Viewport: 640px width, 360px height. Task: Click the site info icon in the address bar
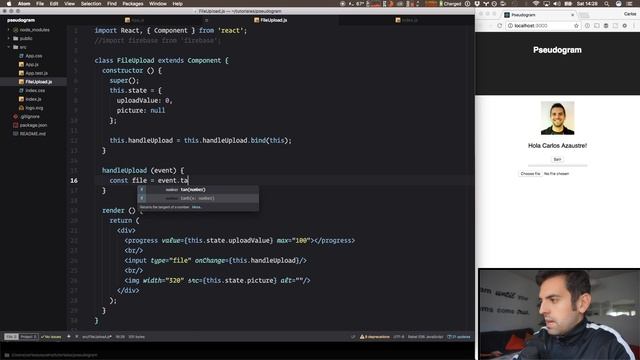tap(510, 26)
